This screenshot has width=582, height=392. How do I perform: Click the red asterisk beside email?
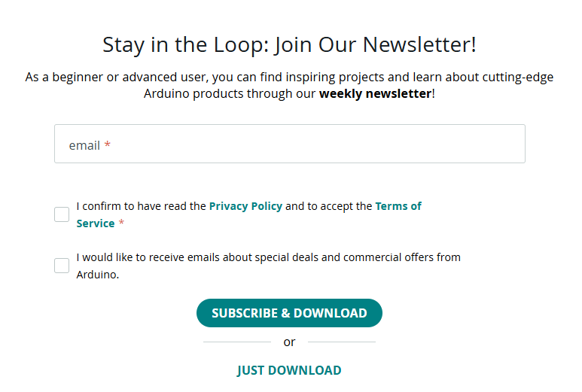(108, 145)
